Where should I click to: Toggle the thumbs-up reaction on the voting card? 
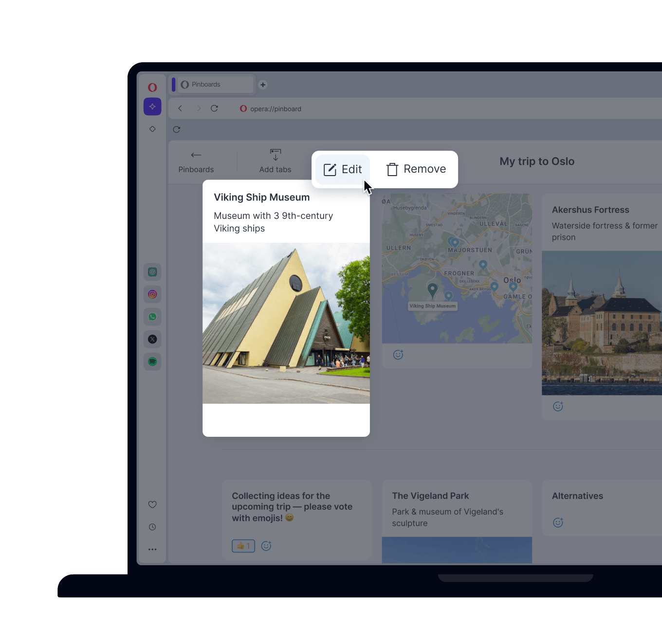pos(243,546)
